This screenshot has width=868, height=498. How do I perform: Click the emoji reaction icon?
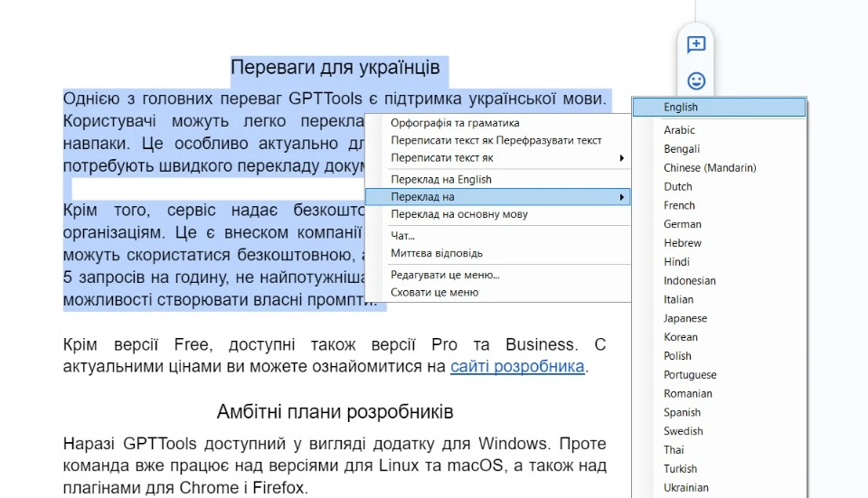click(695, 81)
